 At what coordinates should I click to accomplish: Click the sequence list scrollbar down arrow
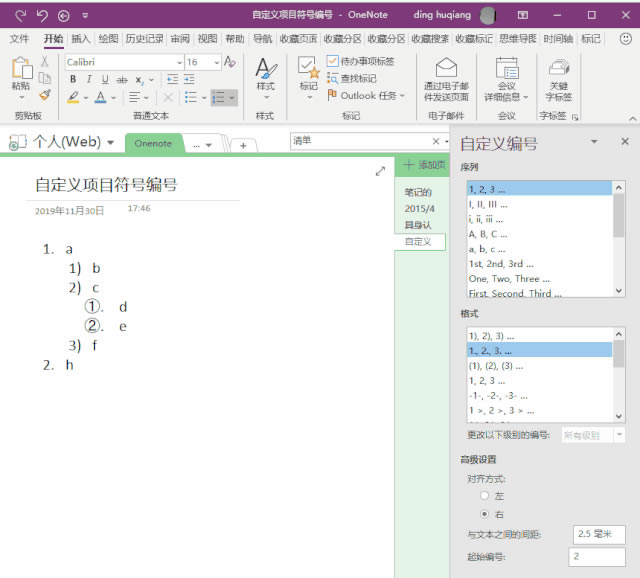click(x=619, y=291)
